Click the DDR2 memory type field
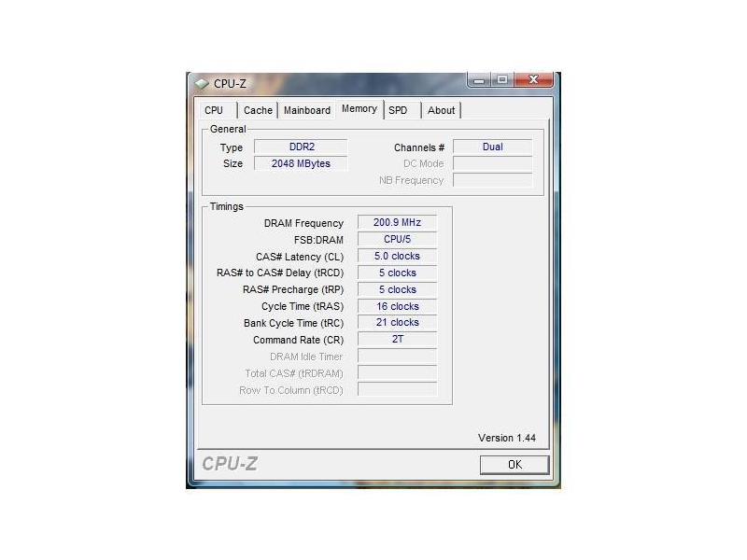 [301, 147]
